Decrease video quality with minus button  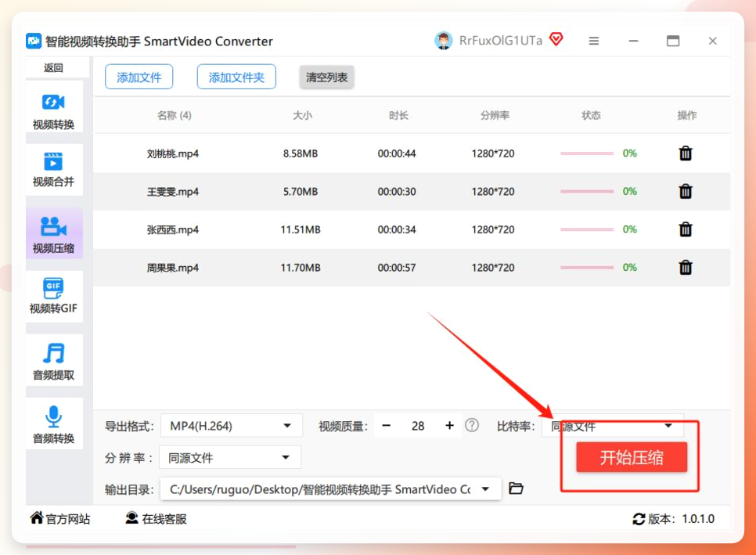(386, 426)
